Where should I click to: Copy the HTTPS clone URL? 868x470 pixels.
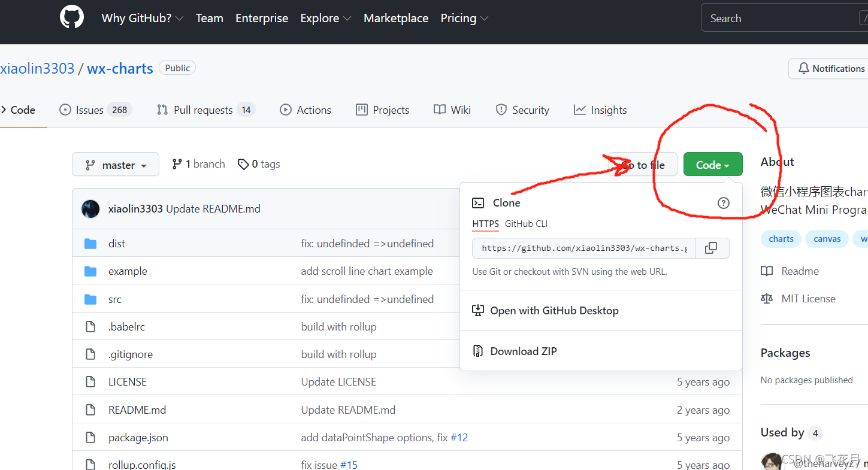tap(712, 248)
